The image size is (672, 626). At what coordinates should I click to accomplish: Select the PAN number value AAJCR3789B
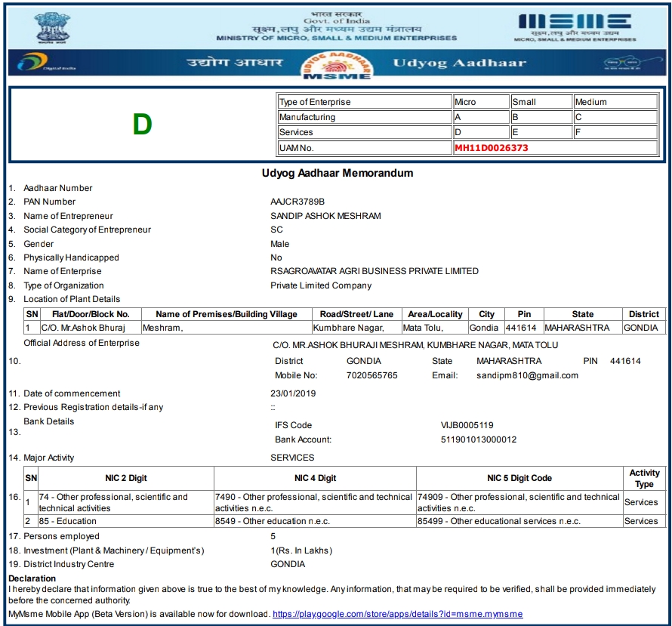tap(297, 202)
